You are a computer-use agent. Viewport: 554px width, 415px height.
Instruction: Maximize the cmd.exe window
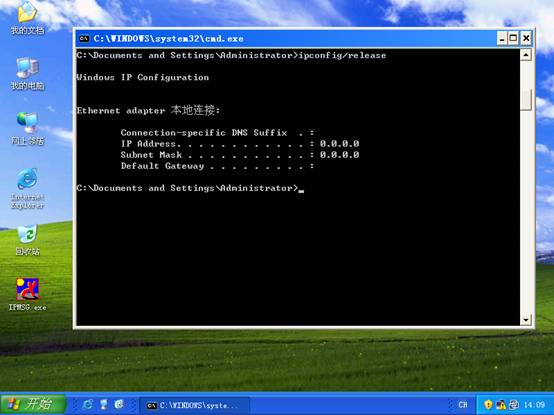(x=513, y=38)
